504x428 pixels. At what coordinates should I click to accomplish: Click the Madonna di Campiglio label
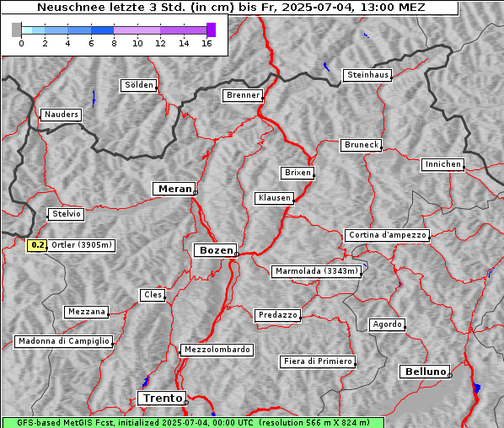click(64, 341)
